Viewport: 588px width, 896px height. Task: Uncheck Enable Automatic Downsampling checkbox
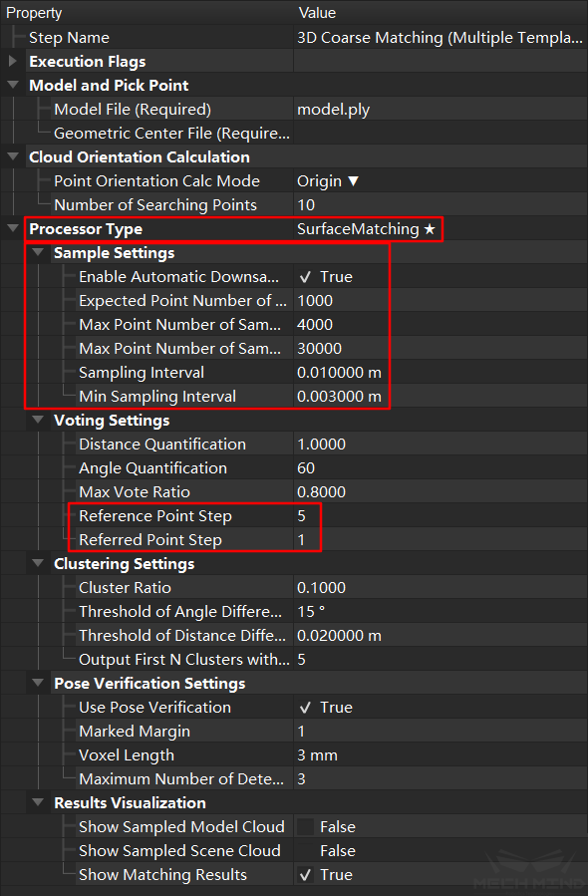click(305, 277)
